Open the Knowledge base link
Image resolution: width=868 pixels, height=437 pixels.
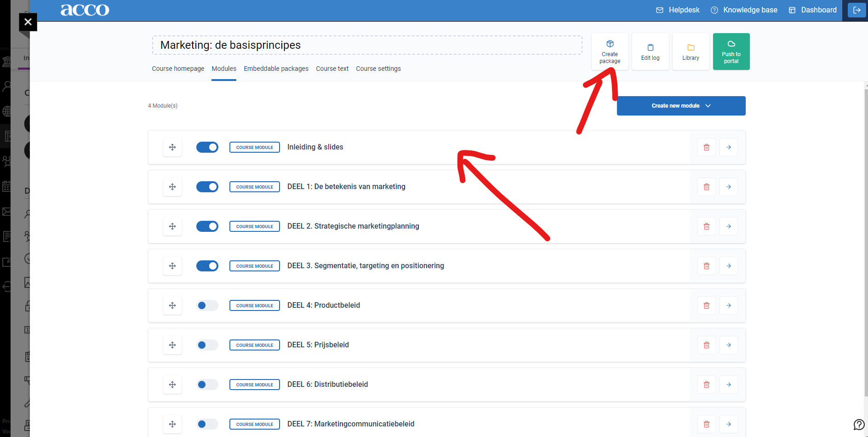(x=744, y=10)
